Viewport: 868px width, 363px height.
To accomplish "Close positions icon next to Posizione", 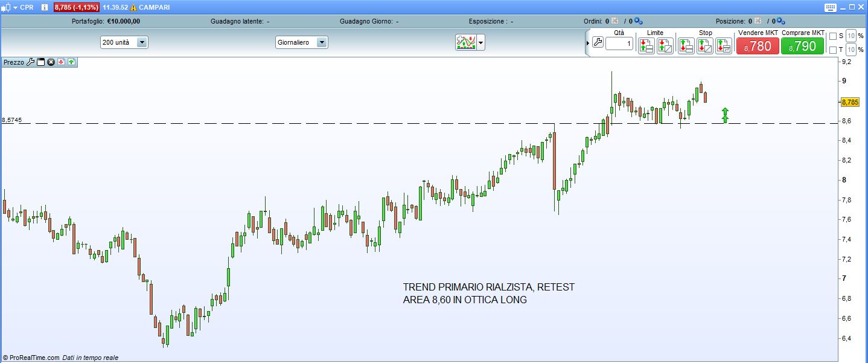I will (758, 21).
